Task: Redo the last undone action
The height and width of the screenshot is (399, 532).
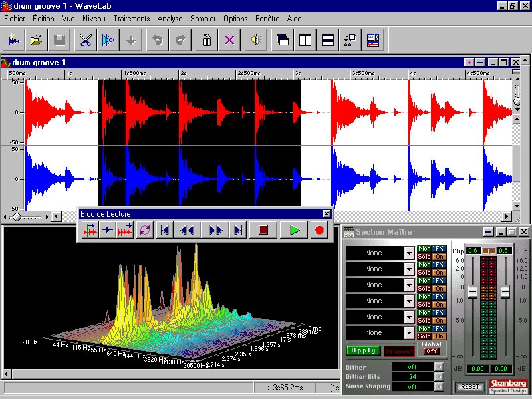Action: point(180,40)
